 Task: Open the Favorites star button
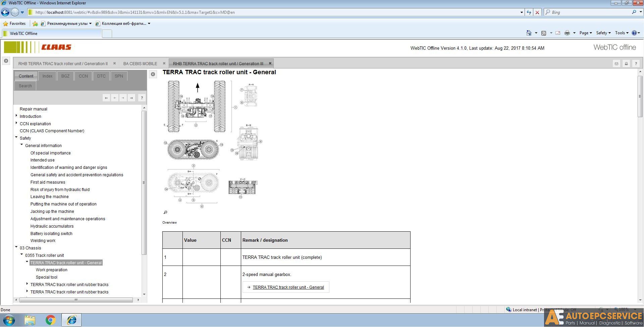[x=14, y=24]
